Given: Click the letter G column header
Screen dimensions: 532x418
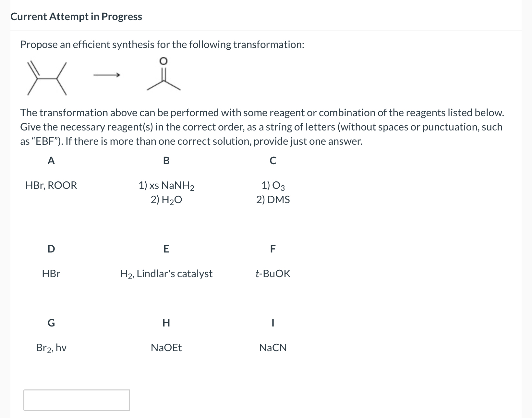Looking at the screenshot, I should 51,323.
